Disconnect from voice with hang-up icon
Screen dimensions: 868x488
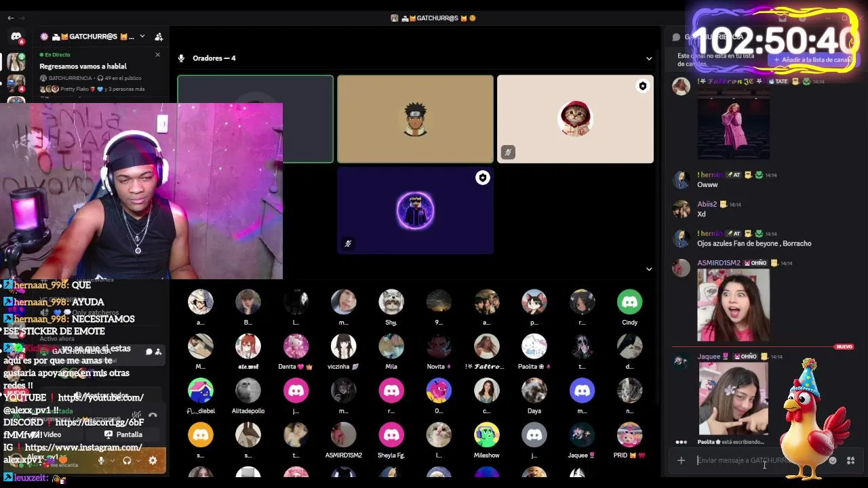click(153, 415)
